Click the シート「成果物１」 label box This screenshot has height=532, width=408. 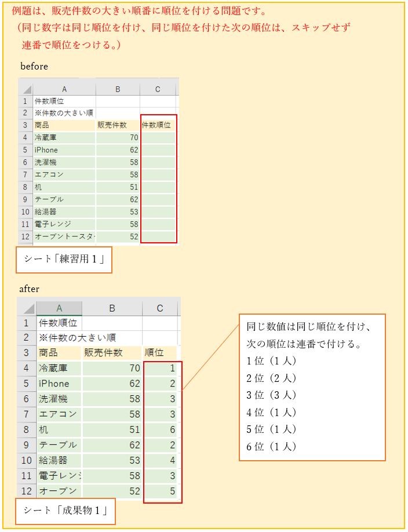point(65,511)
